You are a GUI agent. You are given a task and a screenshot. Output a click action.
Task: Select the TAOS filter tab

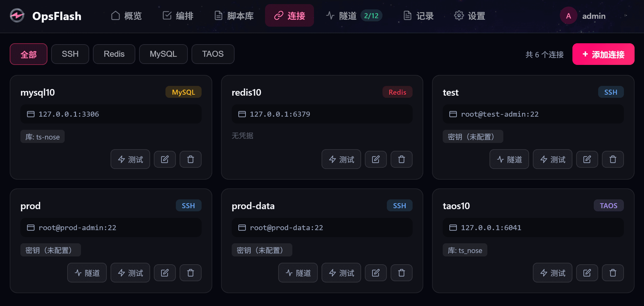click(x=213, y=54)
